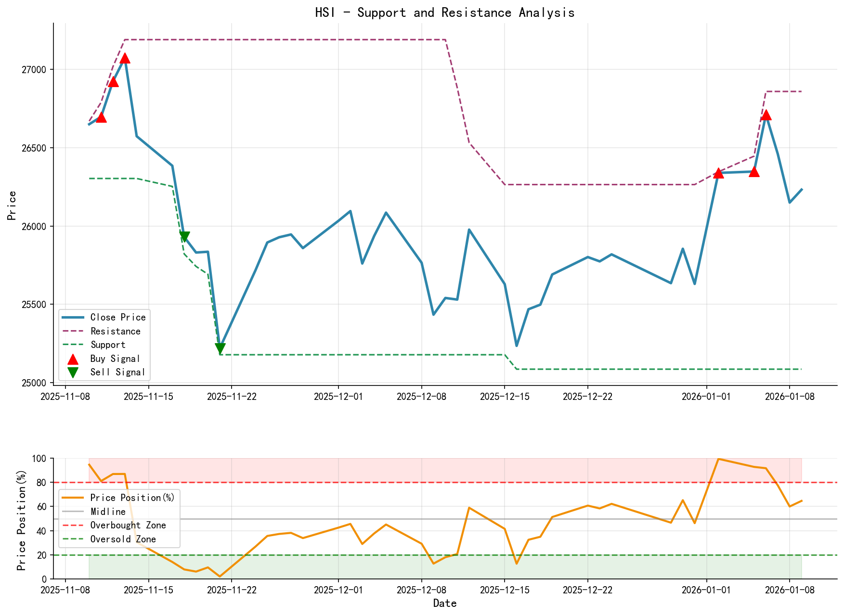Click the Sell Signal marker near 25900
This screenshot has width=844, height=616.
[x=184, y=237]
